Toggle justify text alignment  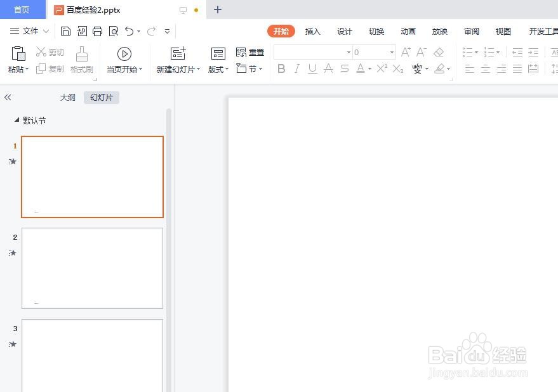click(517, 69)
